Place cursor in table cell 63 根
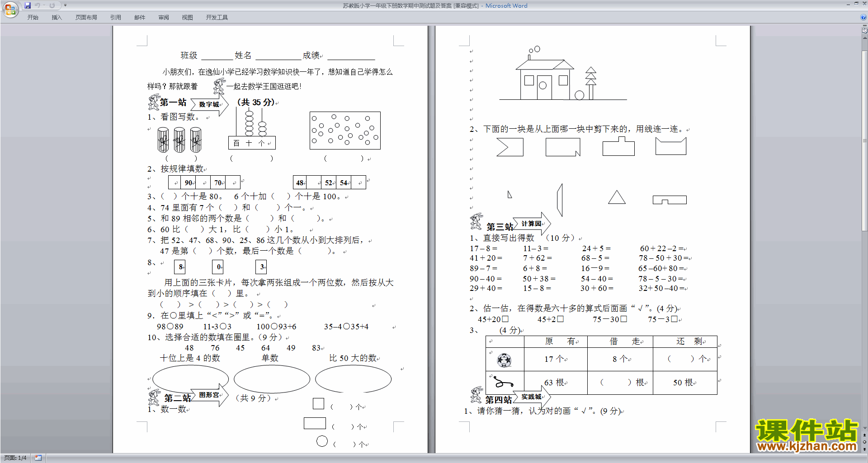The image size is (868, 463). pos(556,383)
